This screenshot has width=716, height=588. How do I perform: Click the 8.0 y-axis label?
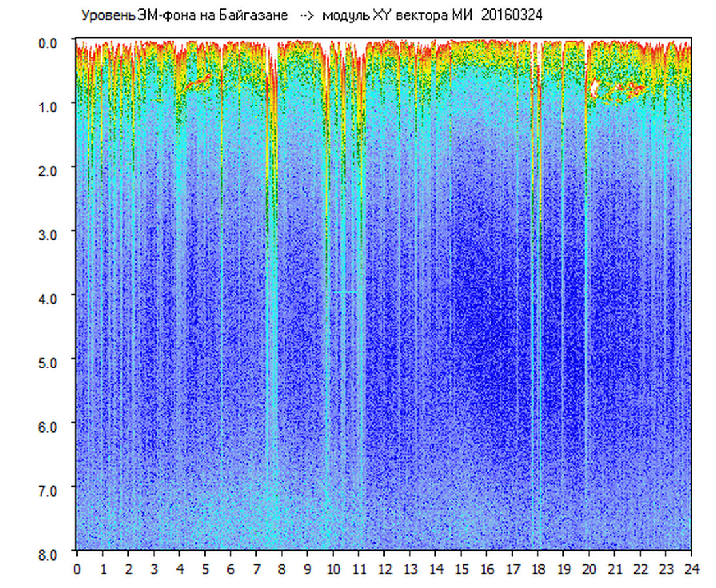point(50,553)
